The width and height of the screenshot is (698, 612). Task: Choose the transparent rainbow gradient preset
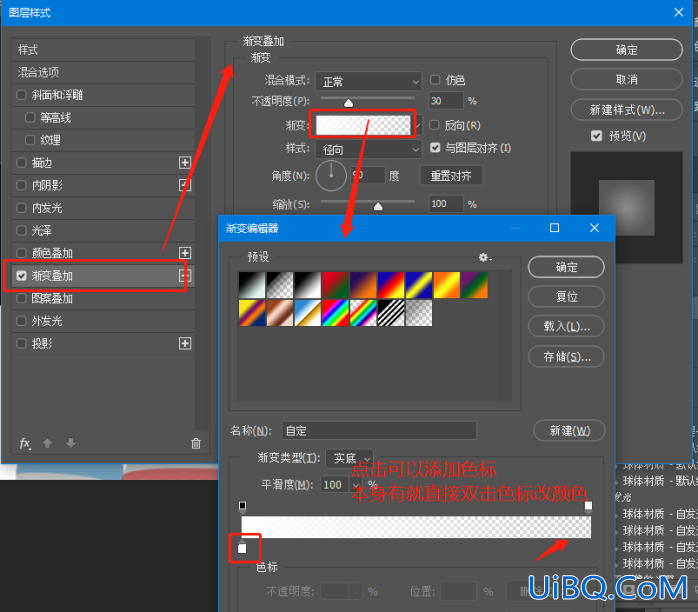click(363, 312)
